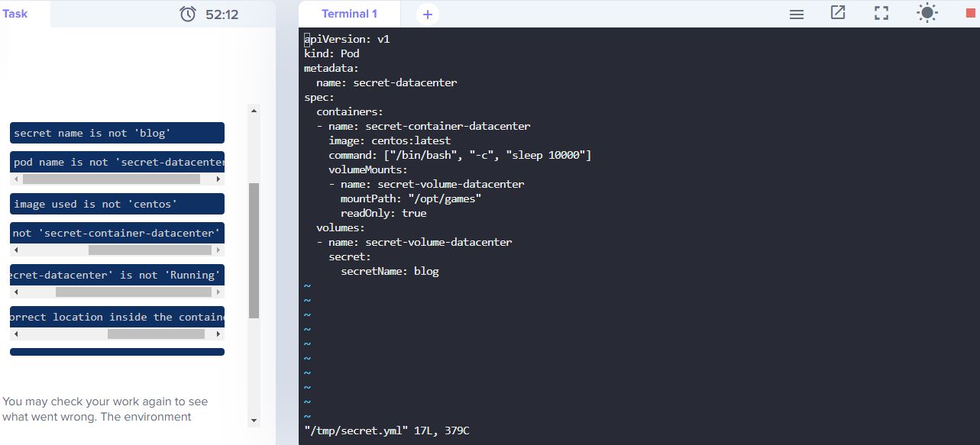The image size is (980, 445).
Task: Enter fullscreen terminal mode
Action: tap(881, 13)
